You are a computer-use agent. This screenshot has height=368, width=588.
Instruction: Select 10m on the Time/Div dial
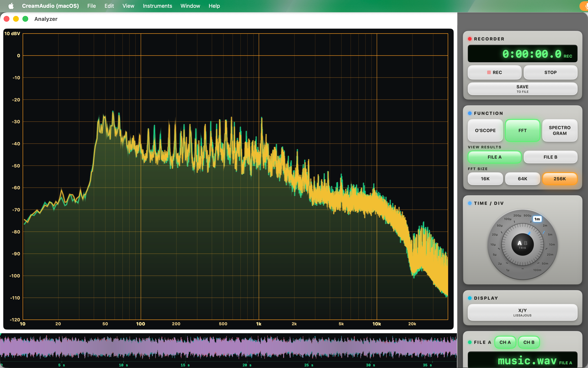pos(552,245)
